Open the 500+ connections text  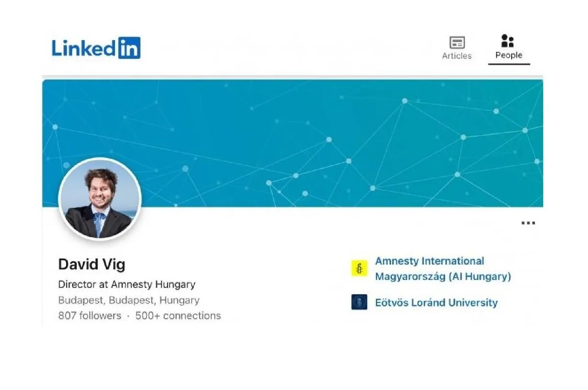pyautogui.click(x=178, y=315)
